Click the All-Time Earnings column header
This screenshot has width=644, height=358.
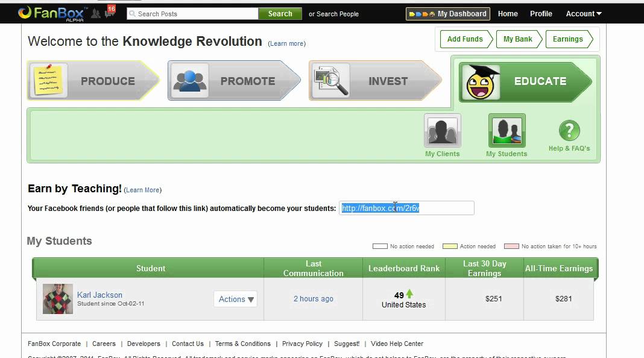tap(559, 268)
